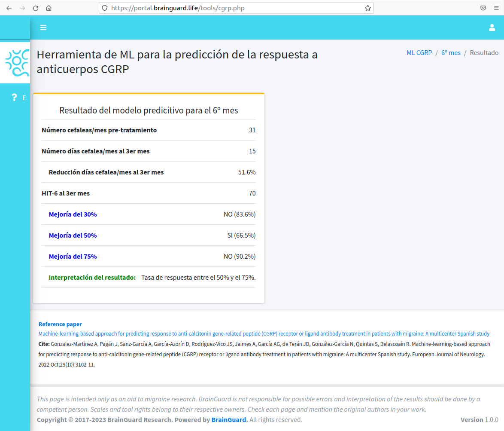Go to the 6º mes breadcrumb
504x431 pixels.
451,53
